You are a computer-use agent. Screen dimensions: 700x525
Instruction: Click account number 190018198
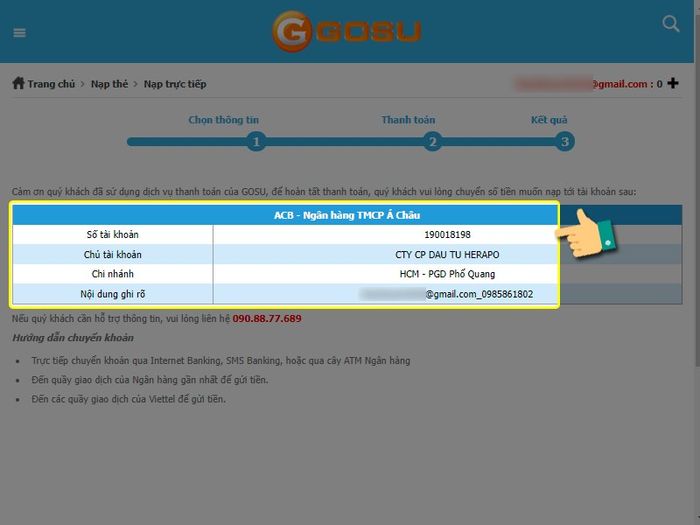coord(447,235)
